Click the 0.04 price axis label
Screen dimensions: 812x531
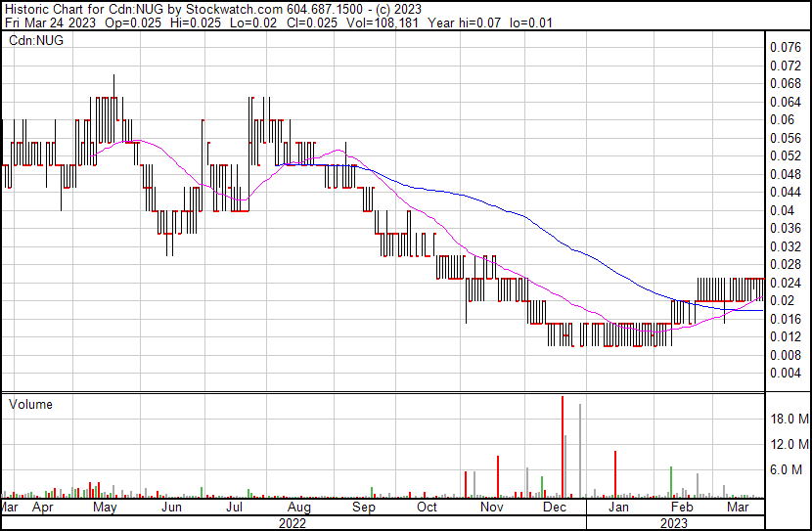tap(781, 210)
